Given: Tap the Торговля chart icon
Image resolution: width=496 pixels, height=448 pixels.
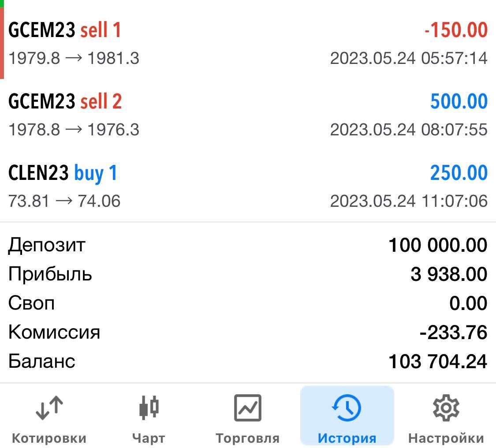Looking at the screenshot, I should [247, 407].
